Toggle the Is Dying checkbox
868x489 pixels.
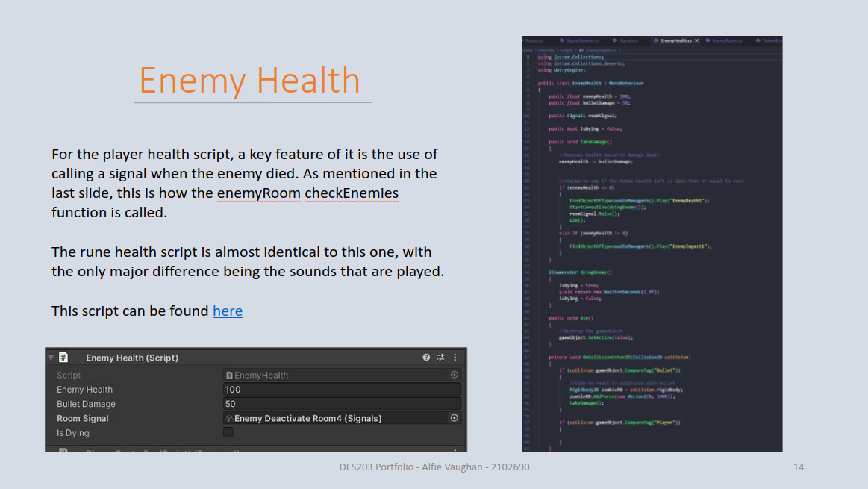pyautogui.click(x=228, y=432)
